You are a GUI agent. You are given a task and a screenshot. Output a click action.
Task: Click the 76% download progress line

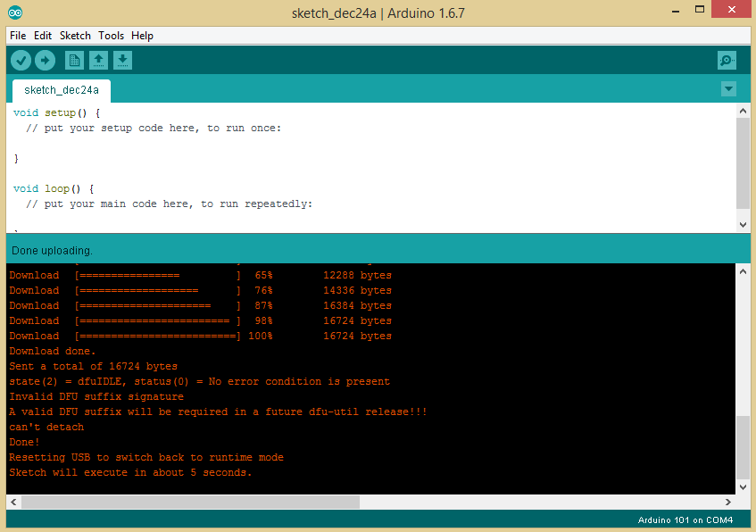200,290
